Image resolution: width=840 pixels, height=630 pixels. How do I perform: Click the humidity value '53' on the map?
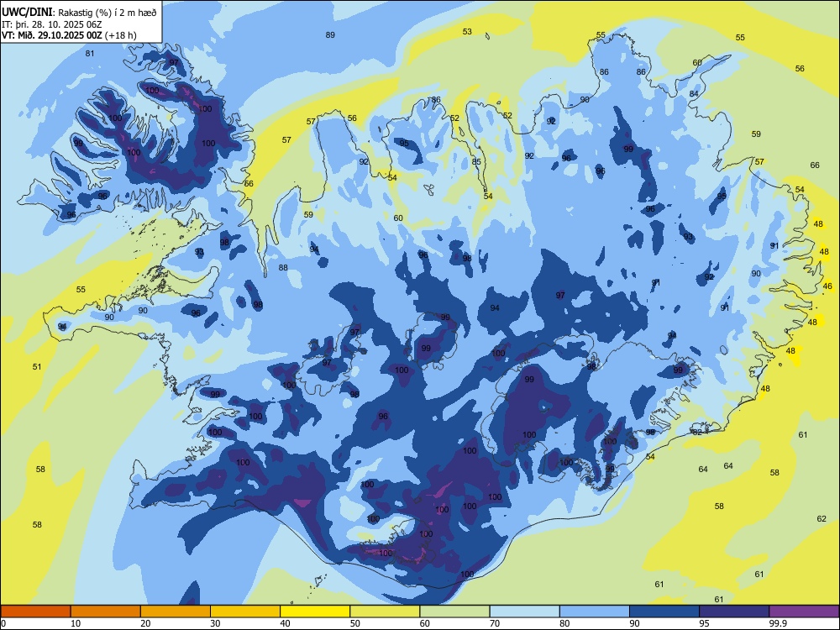pyautogui.click(x=467, y=32)
